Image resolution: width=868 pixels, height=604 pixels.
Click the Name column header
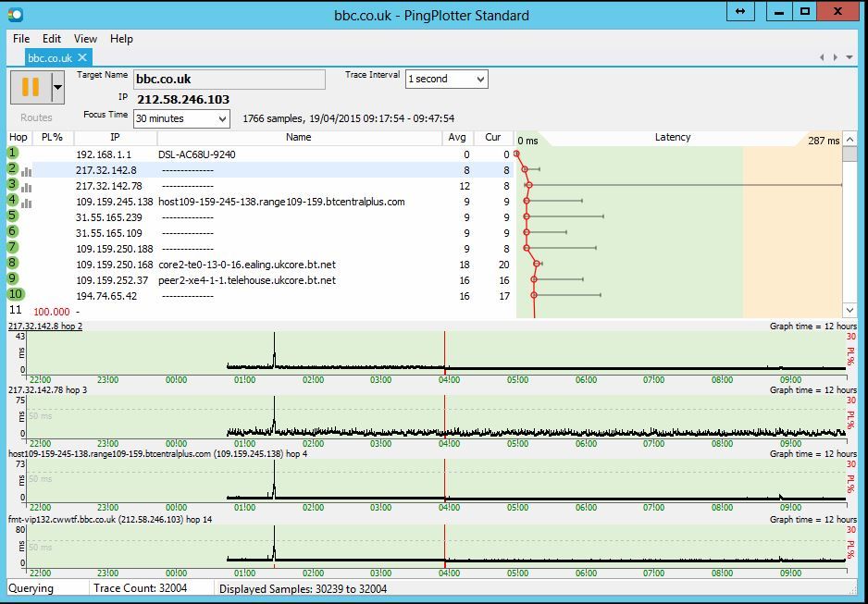click(x=299, y=137)
